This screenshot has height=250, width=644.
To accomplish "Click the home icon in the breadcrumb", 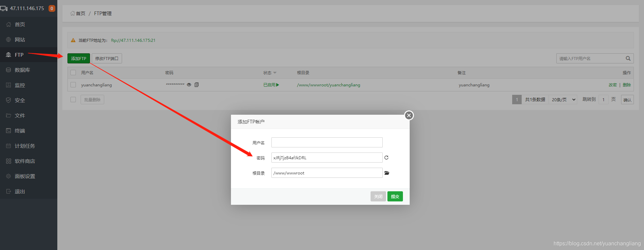I will 72,13.
